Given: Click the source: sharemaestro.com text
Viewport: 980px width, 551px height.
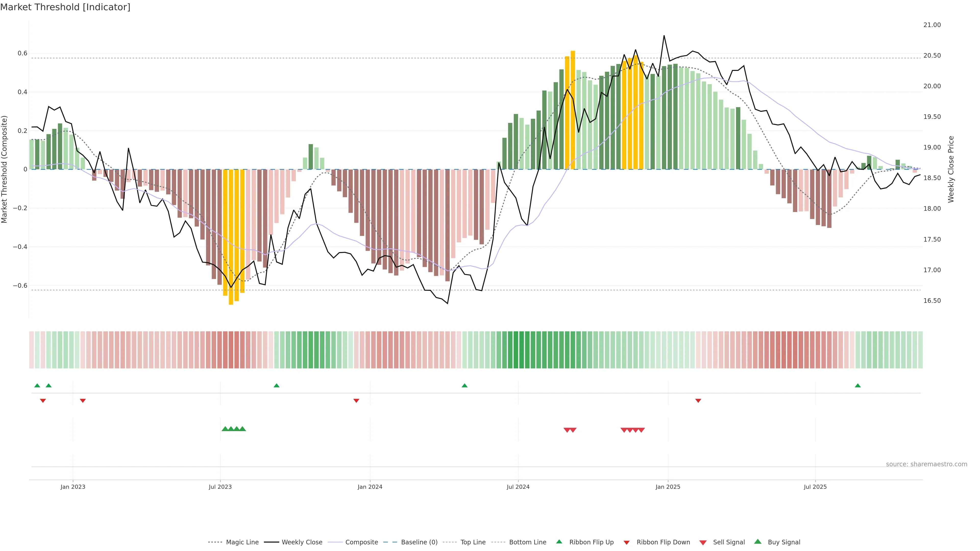Looking at the screenshot, I should click(x=926, y=464).
